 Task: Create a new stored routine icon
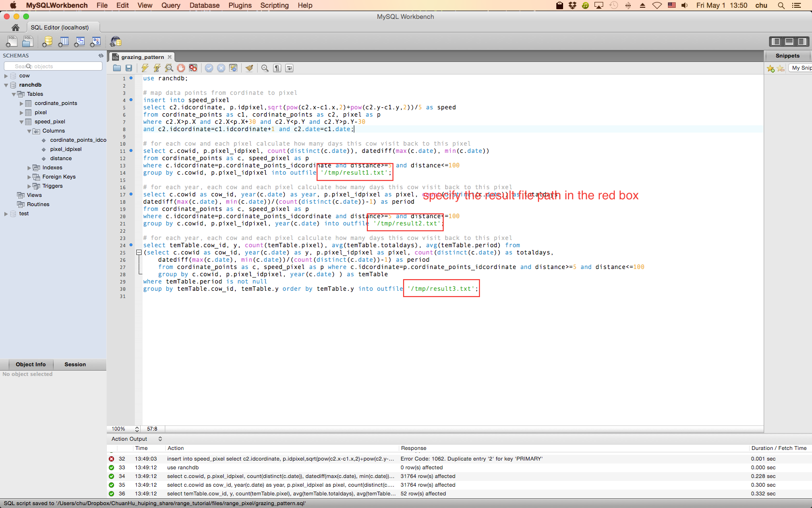click(96, 42)
